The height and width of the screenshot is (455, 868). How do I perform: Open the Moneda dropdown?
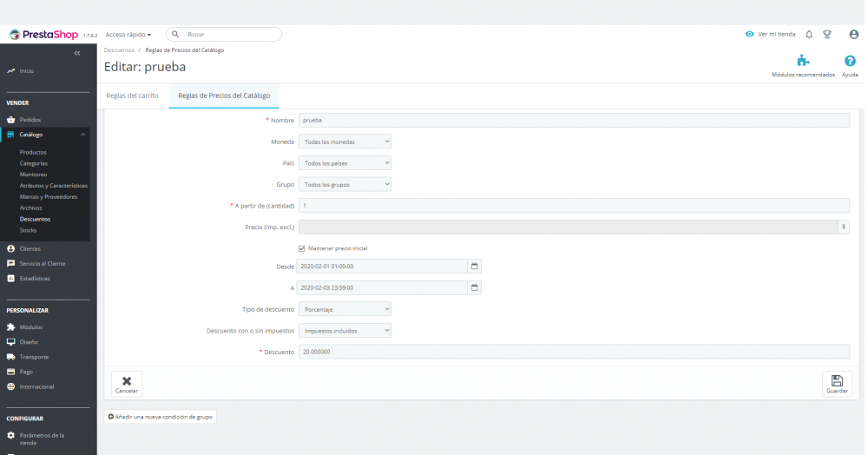click(345, 142)
